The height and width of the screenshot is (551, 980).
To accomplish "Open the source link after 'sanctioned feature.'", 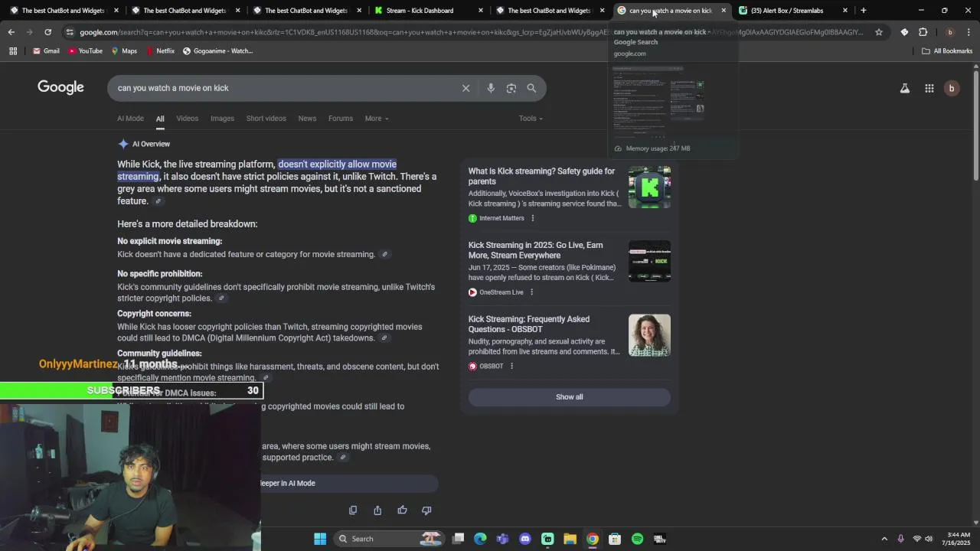I will pyautogui.click(x=158, y=201).
